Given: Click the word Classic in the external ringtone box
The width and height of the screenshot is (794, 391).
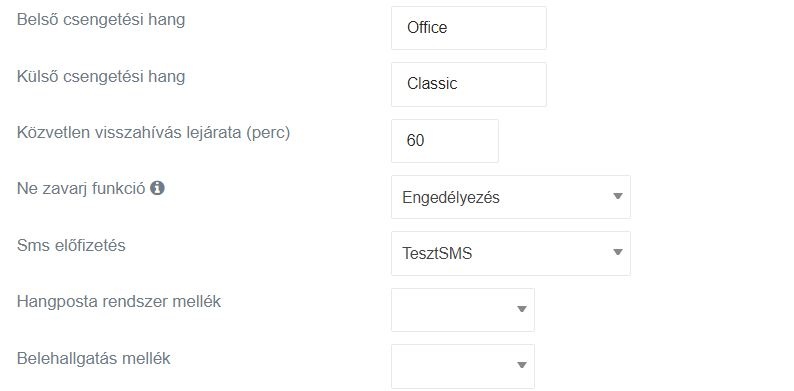Looking at the screenshot, I should pos(432,84).
